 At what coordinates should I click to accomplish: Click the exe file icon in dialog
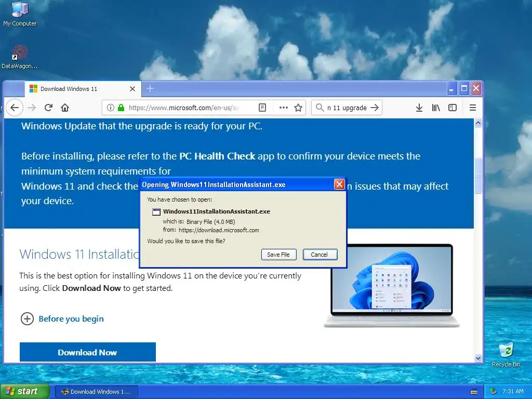156,212
